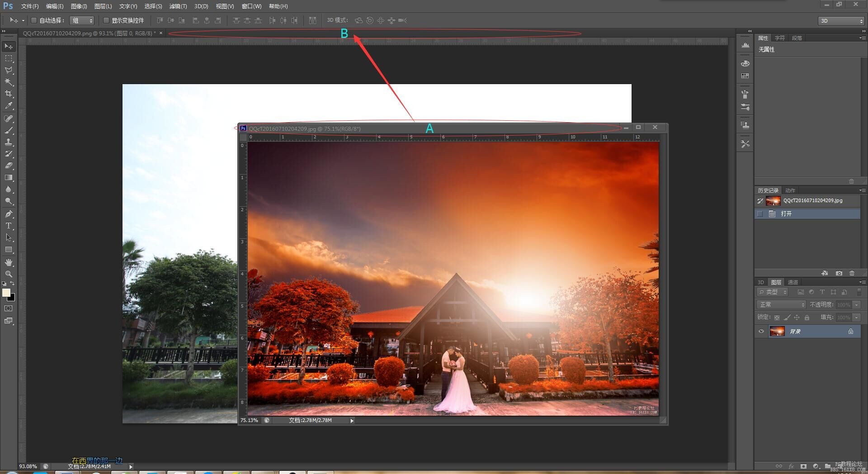Toggle layer filtering switch
The height and width of the screenshot is (474, 868).
point(859,292)
